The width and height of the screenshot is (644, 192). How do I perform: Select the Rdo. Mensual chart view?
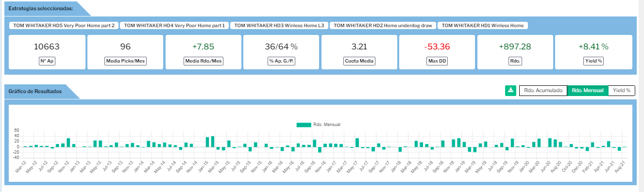click(588, 90)
